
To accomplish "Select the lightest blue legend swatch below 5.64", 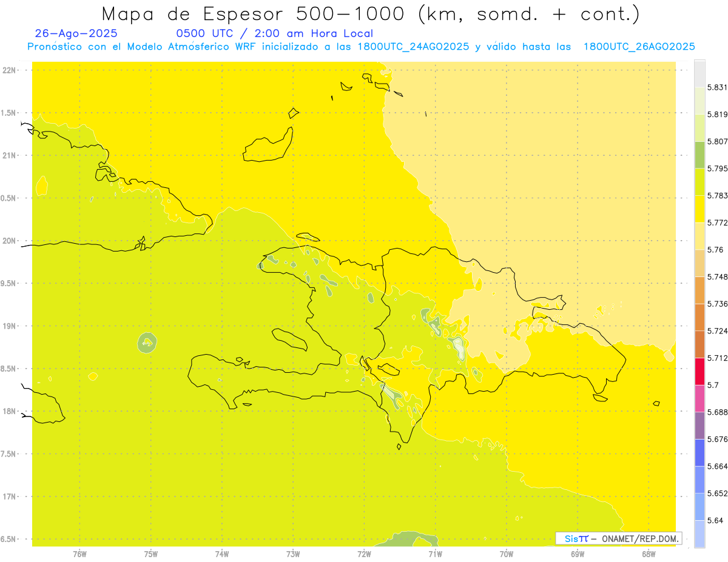I will (x=699, y=534).
